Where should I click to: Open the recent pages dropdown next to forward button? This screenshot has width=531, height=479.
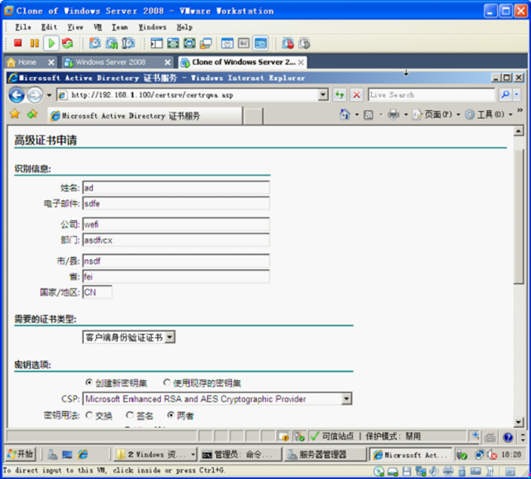tap(49, 95)
